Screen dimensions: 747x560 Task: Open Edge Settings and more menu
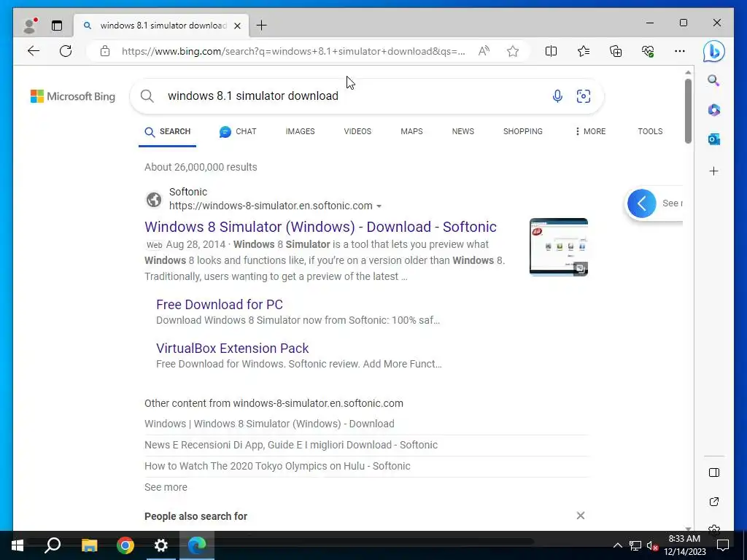680,51
